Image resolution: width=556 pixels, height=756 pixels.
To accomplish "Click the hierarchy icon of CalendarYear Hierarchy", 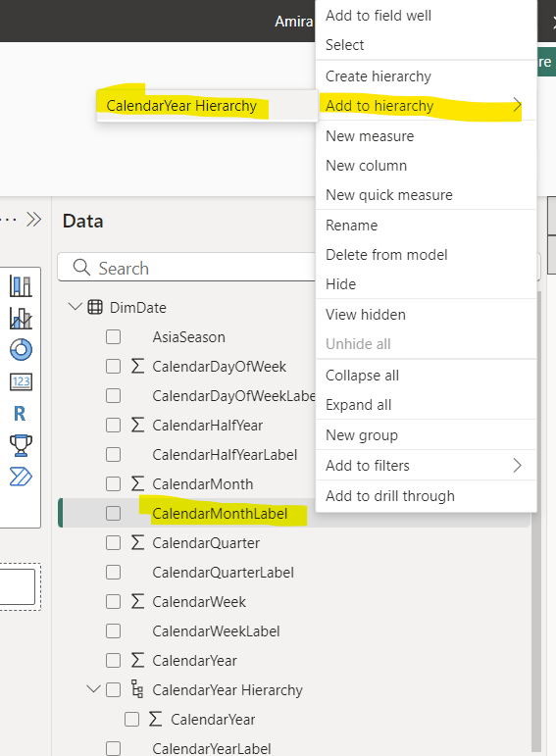I will tap(137, 689).
